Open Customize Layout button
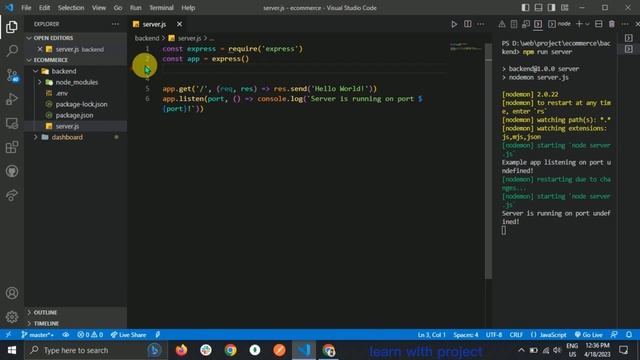This screenshot has height=360, width=640. click(x=564, y=8)
